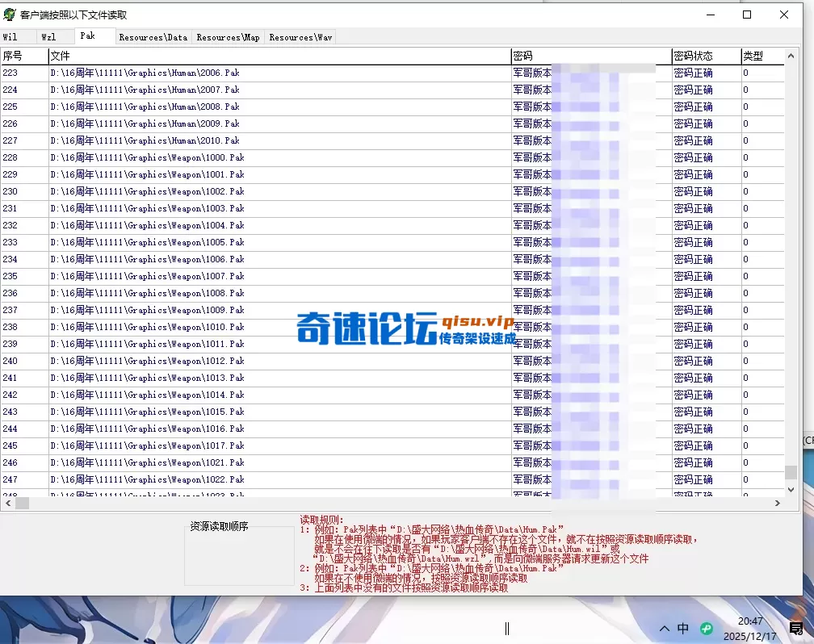This screenshot has height=644, width=814.
Task: Switch to the Resources\Wav tab
Action: tap(300, 36)
